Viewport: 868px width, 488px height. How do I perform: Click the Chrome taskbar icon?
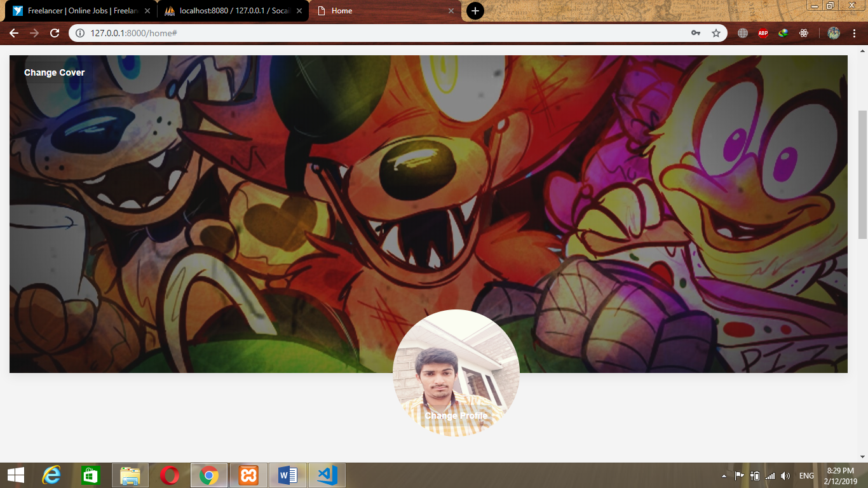point(209,475)
